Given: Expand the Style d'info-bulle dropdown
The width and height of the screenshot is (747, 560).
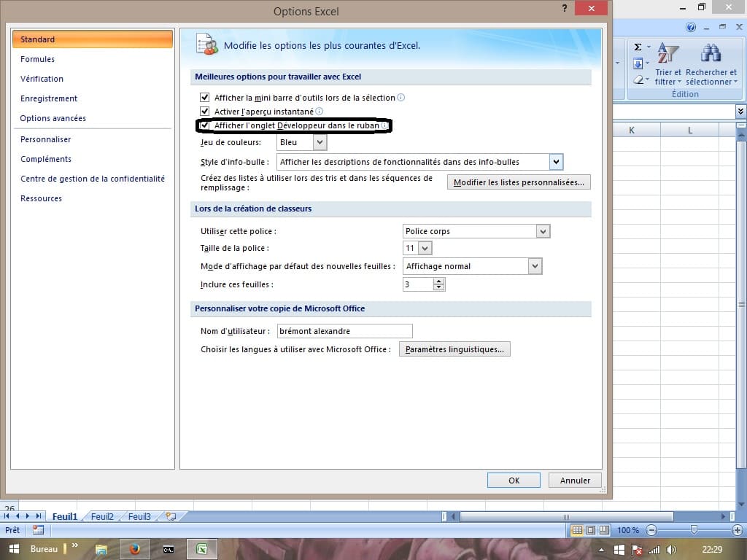Looking at the screenshot, I should [x=556, y=162].
